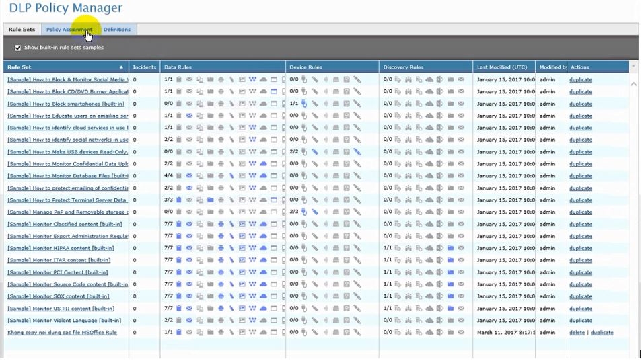Click the blue email icon in Educate users on emailing row

[190, 116]
